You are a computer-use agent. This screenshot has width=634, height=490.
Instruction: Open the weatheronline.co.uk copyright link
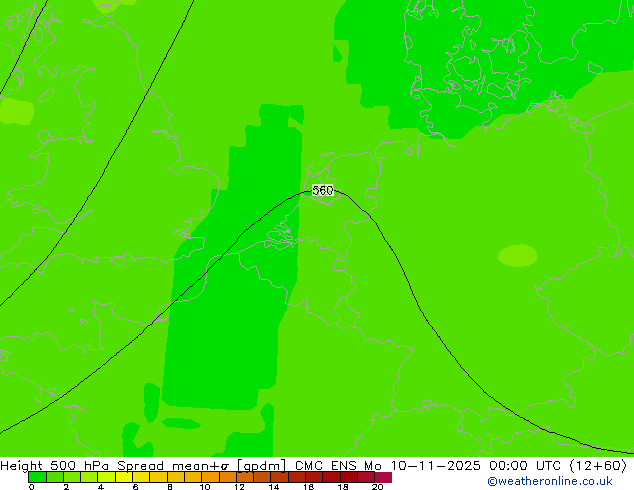coord(549,481)
